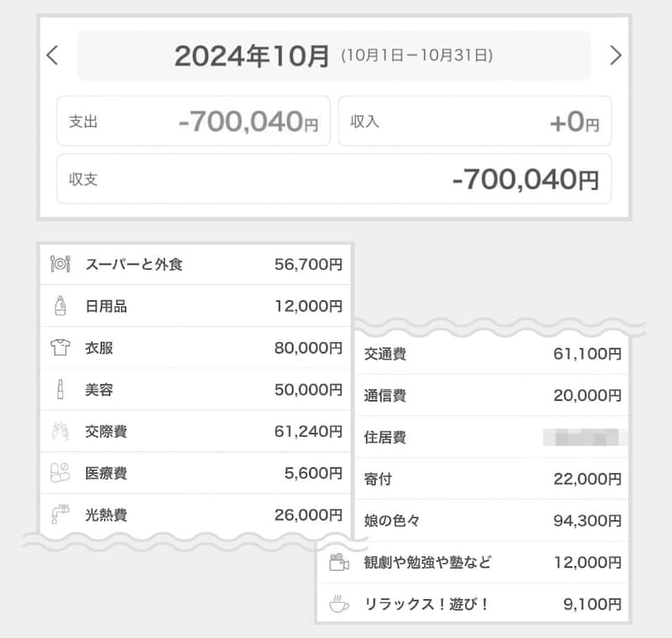This screenshot has width=672, height=638.
Task: Go to the previous month with the left arrow
Action: click(x=52, y=55)
